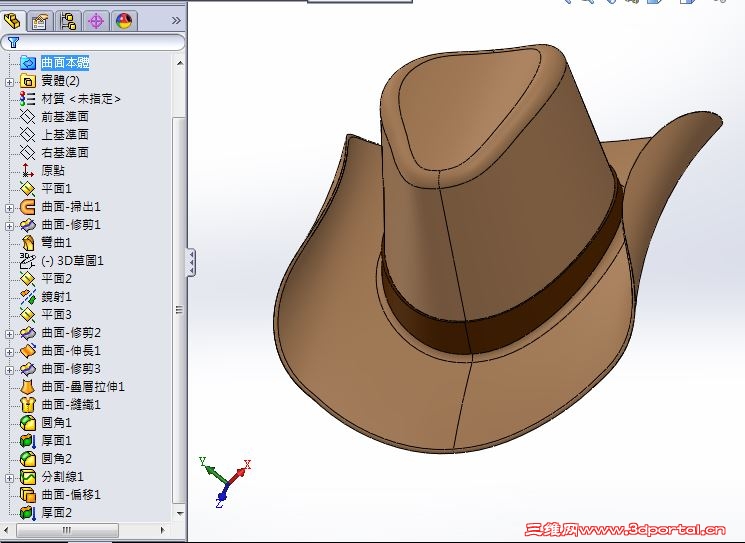
Task: Select the 右基準面 plane icon
Action: pos(28,152)
